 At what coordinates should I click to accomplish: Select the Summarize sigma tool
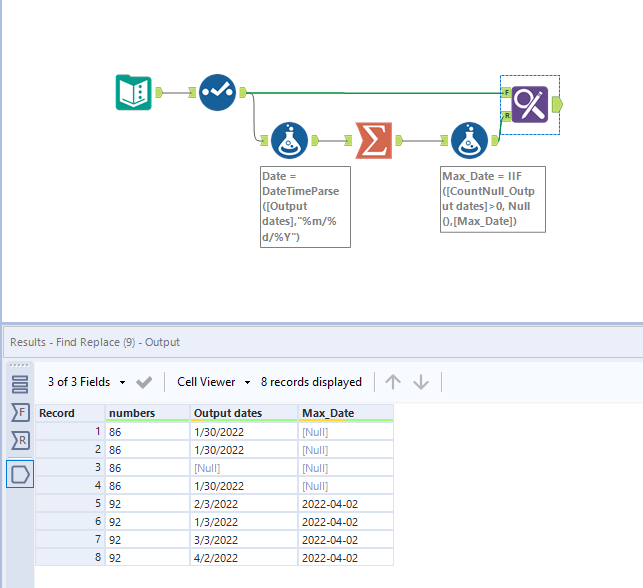[374, 141]
